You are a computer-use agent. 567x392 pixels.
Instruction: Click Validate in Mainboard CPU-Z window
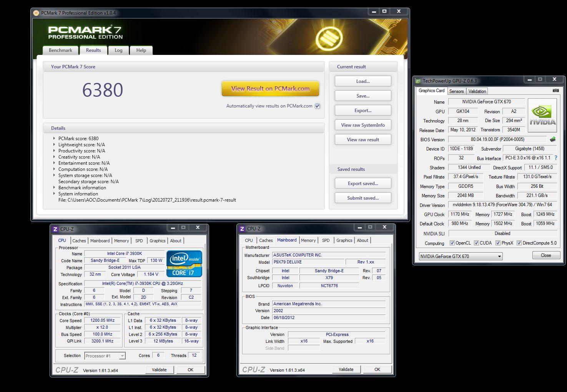[346, 369]
